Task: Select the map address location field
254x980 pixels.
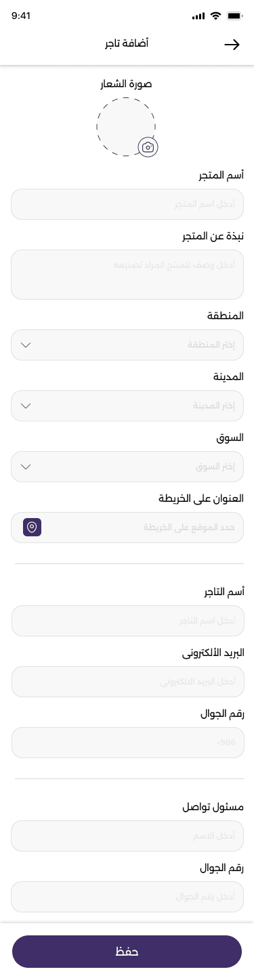Action: click(127, 528)
